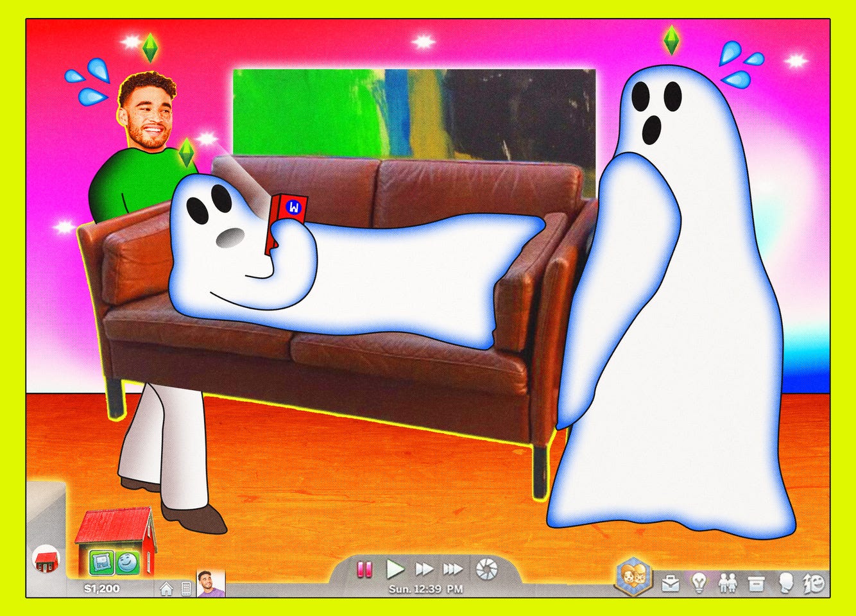Click the $1,200 household funds display

[102, 588]
